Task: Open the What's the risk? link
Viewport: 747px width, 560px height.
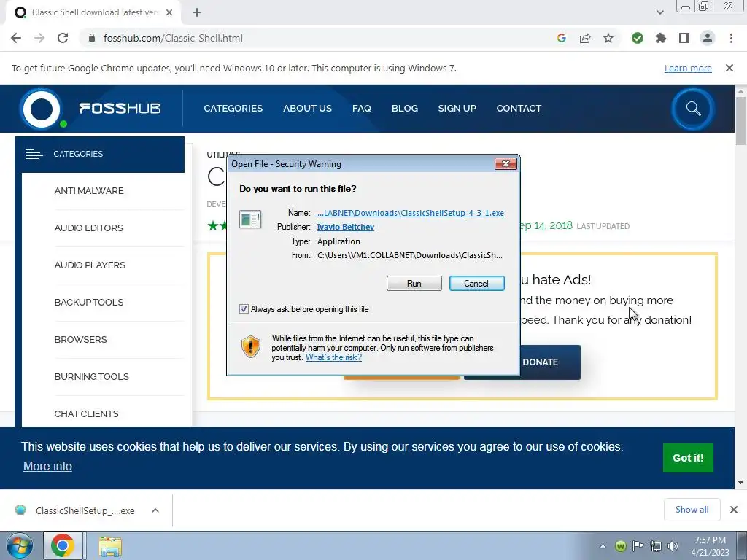Action: click(x=333, y=357)
